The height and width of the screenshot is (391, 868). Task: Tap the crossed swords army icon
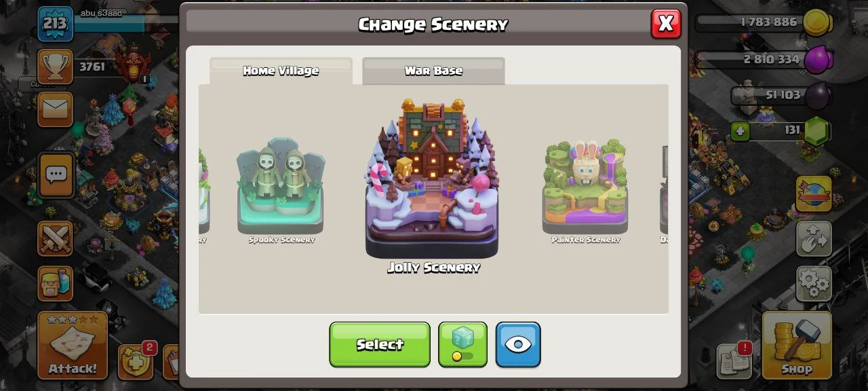[x=55, y=238]
